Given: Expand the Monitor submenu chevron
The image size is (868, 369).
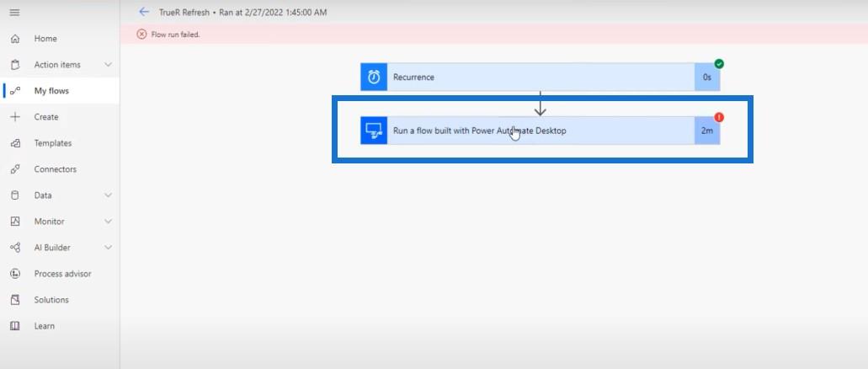Looking at the screenshot, I should [x=108, y=221].
